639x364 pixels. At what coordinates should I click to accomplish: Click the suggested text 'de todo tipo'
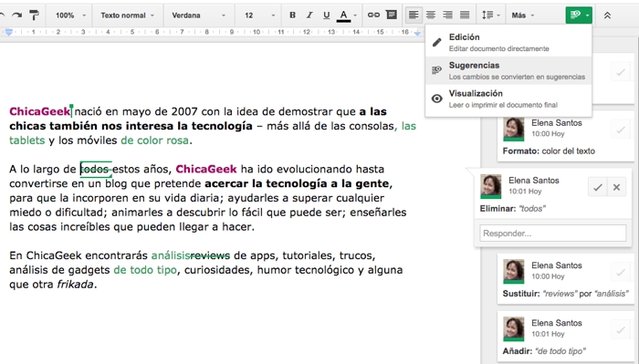pos(145,270)
